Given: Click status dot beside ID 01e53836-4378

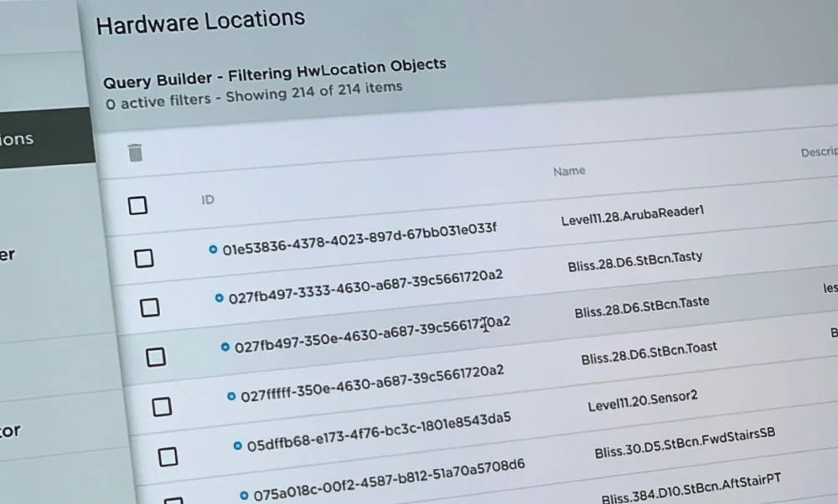Looking at the screenshot, I should tap(213, 249).
